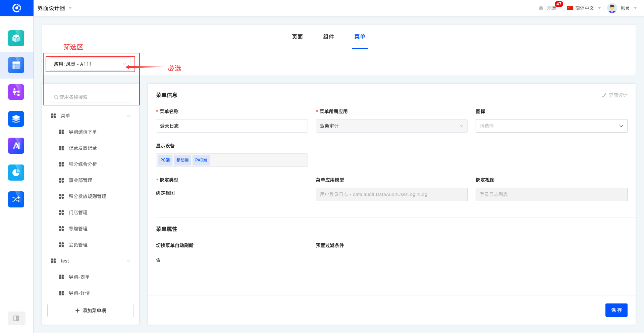
Task: Open the 图标 icon selection dropdown
Action: coord(551,126)
